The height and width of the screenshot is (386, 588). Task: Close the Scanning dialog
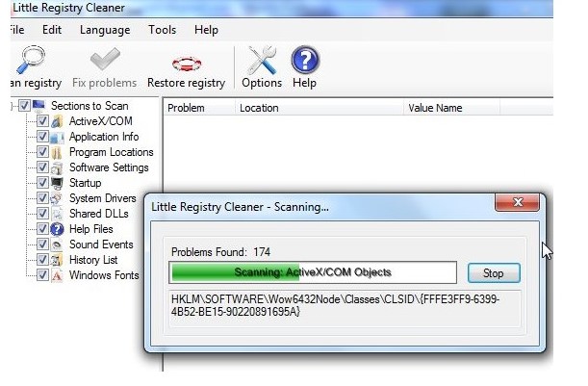click(518, 202)
